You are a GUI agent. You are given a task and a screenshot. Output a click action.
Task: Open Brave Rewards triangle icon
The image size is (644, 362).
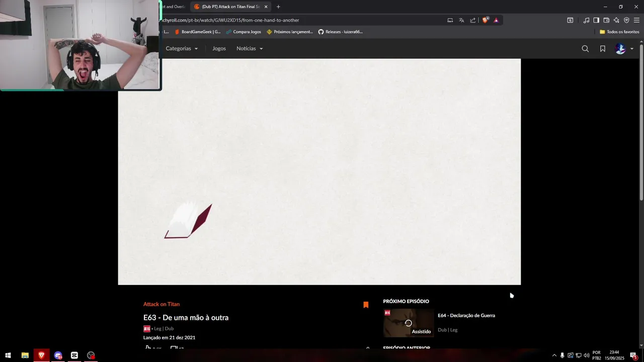pos(496,20)
